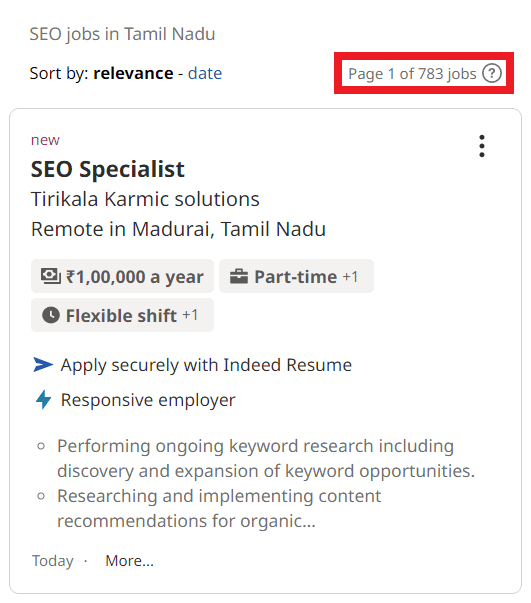Viewport: 531px width, 603px height.
Task: Click the 'Today' posting date
Action: click(x=53, y=561)
